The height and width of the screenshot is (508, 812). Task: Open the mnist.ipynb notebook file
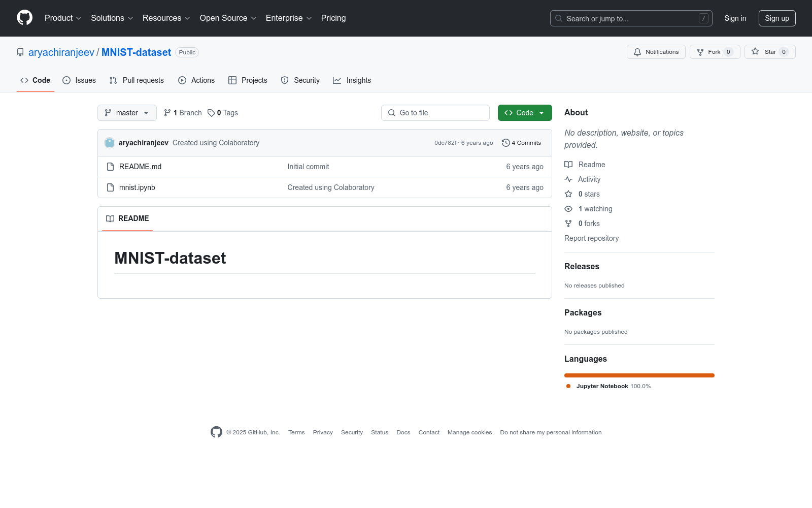click(x=137, y=187)
